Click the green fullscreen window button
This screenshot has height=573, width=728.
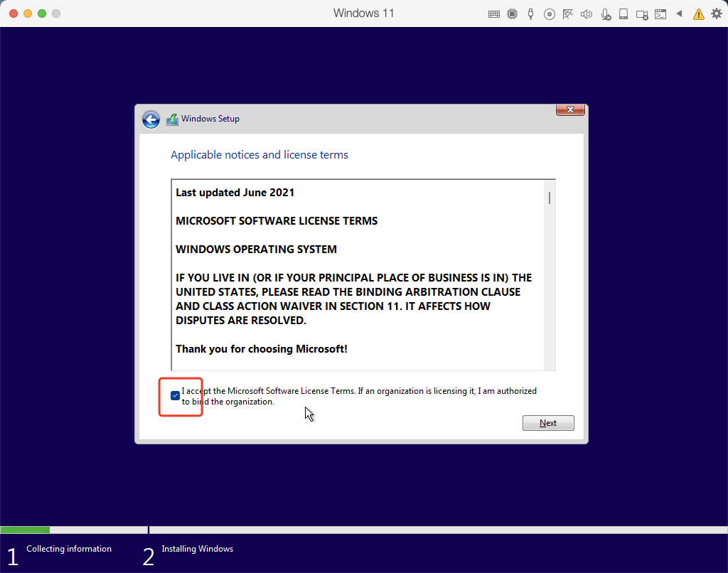coord(42,14)
